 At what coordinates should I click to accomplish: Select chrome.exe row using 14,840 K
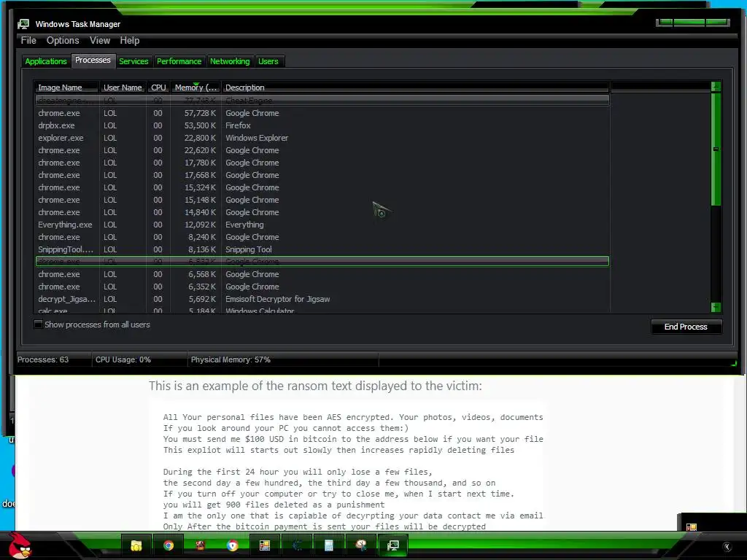pyautogui.click(x=322, y=212)
